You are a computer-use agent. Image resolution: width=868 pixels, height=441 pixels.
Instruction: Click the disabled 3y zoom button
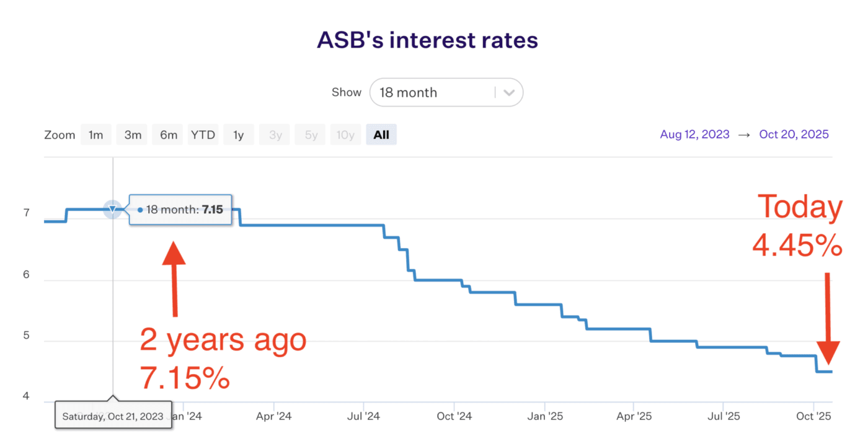pos(274,135)
